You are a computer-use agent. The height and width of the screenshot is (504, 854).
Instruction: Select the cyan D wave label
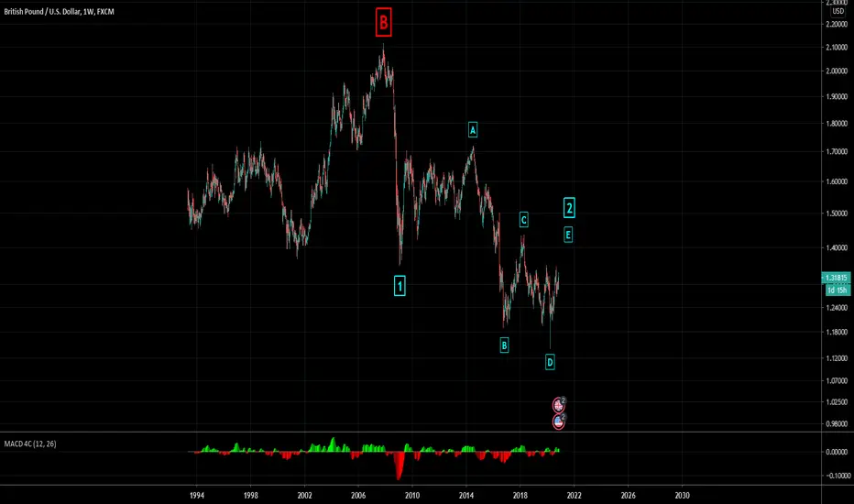(x=550, y=362)
